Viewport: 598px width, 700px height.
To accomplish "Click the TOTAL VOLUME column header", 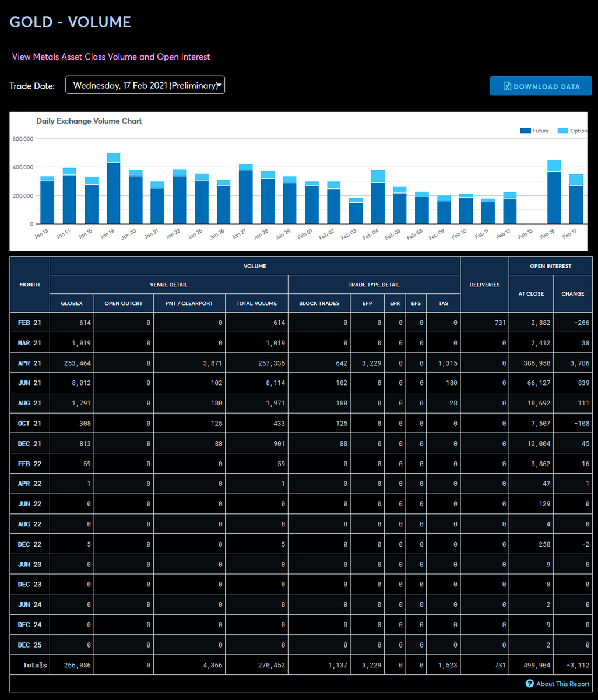I will click(x=256, y=303).
